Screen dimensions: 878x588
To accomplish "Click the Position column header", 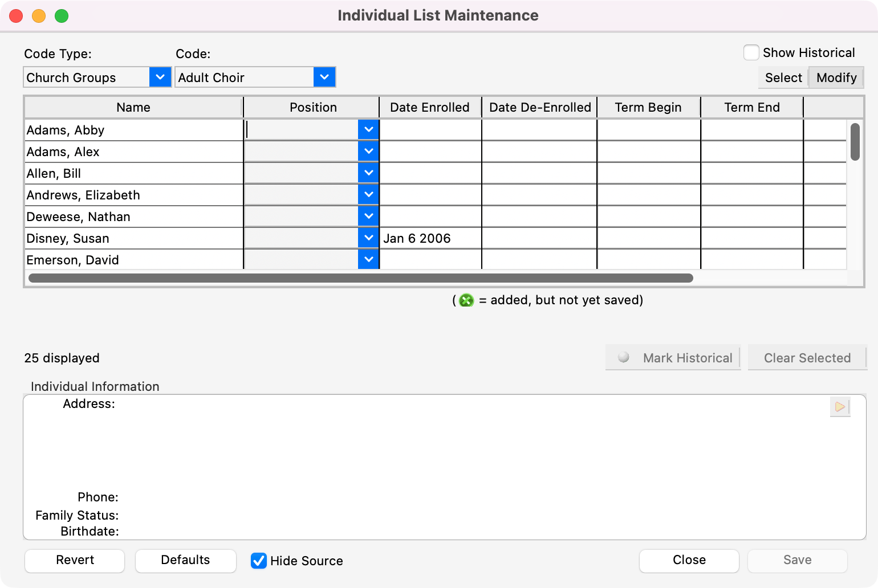I will [x=312, y=107].
